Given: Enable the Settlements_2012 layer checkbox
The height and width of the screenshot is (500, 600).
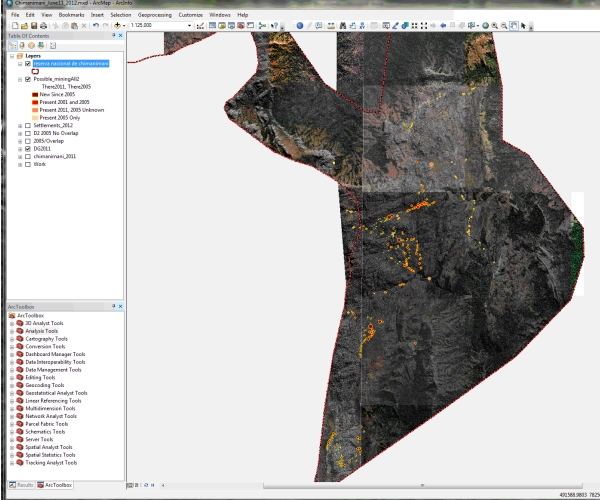Looking at the screenshot, I should 27,125.
